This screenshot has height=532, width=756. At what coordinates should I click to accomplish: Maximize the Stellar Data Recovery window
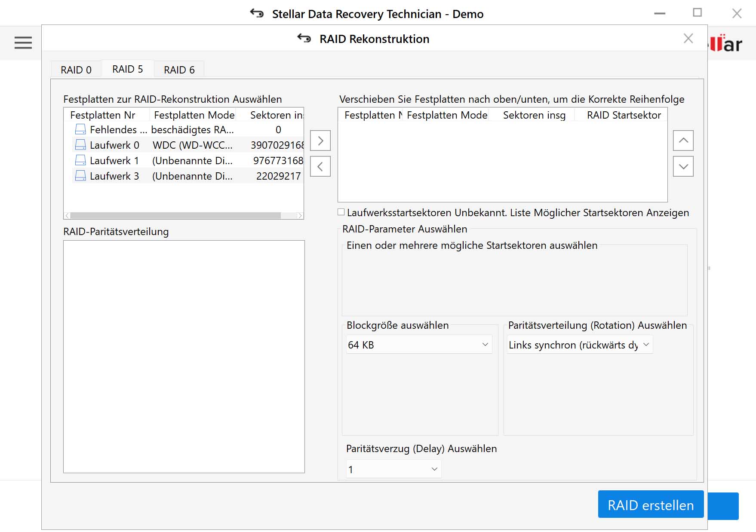tap(698, 13)
